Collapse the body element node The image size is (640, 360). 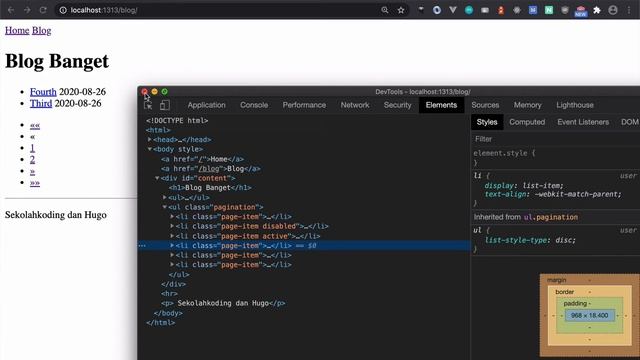pyautogui.click(x=150, y=149)
